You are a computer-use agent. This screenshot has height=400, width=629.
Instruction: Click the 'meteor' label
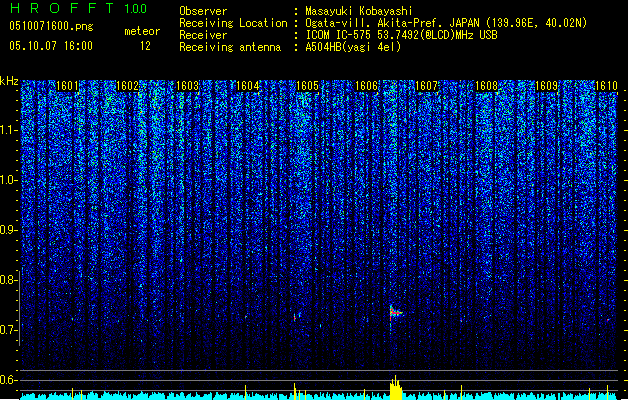[x=142, y=31]
